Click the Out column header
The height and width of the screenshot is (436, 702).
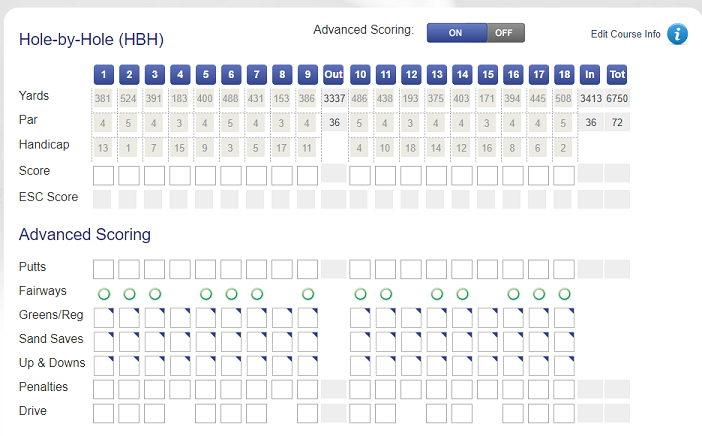(x=334, y=74)
